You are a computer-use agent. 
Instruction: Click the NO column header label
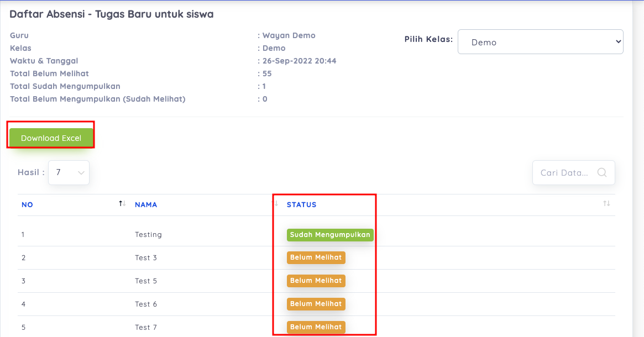pos(27,204)
